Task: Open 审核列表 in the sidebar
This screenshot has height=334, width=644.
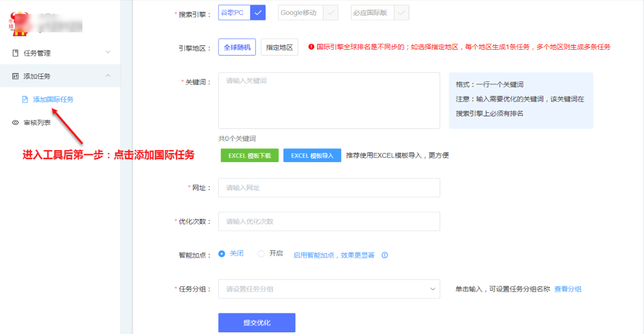Action: (x=37, y=123)
